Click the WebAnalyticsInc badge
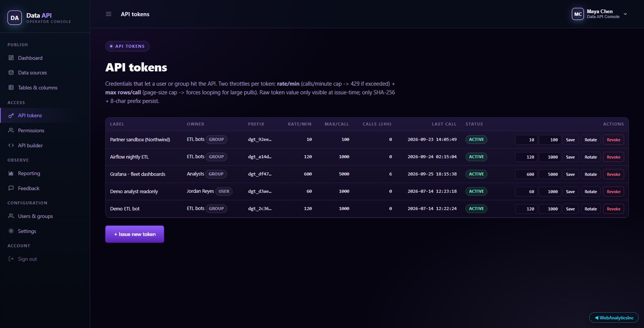This screenshot has height=328, width=644. coord(614,318)
